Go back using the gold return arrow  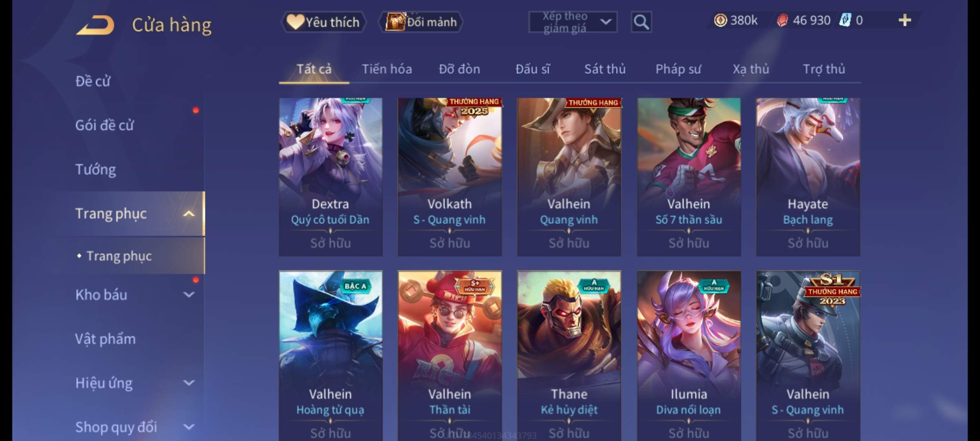(95, 25)
